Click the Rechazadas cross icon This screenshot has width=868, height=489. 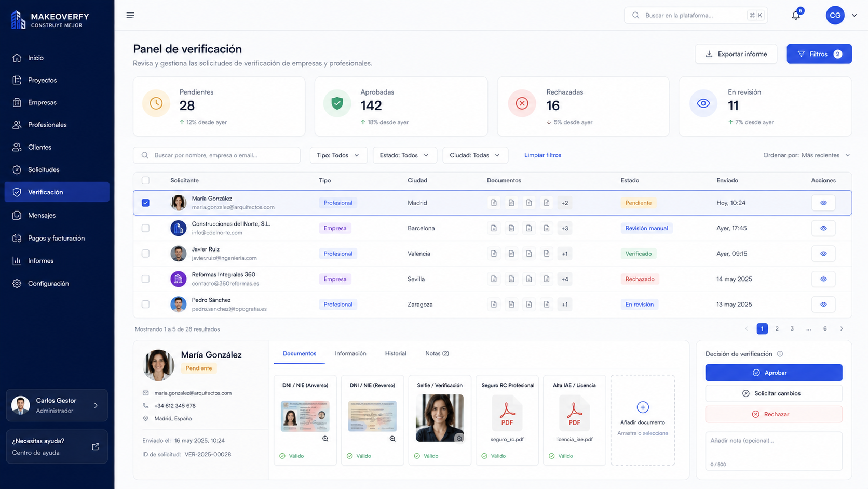522,103
